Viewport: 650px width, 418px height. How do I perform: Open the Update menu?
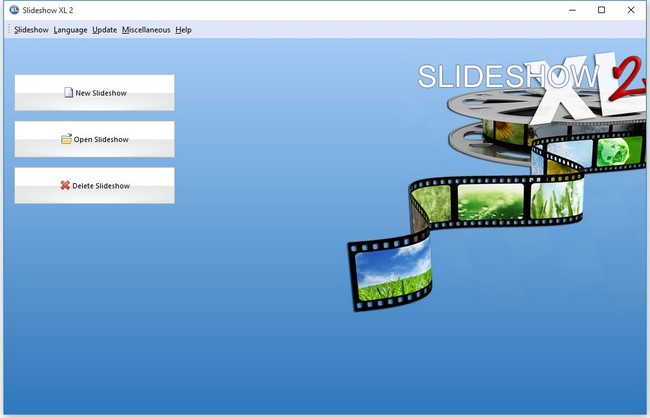pos(104,30)
